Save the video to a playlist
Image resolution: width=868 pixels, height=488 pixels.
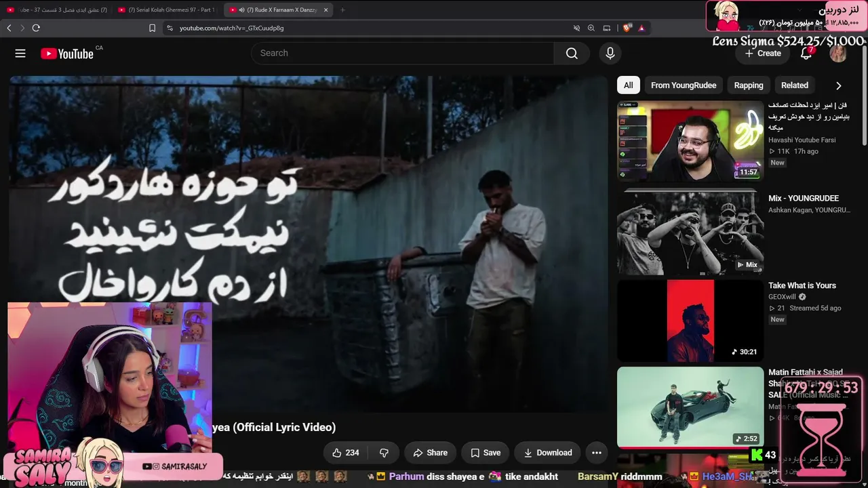tap(486, 453)
